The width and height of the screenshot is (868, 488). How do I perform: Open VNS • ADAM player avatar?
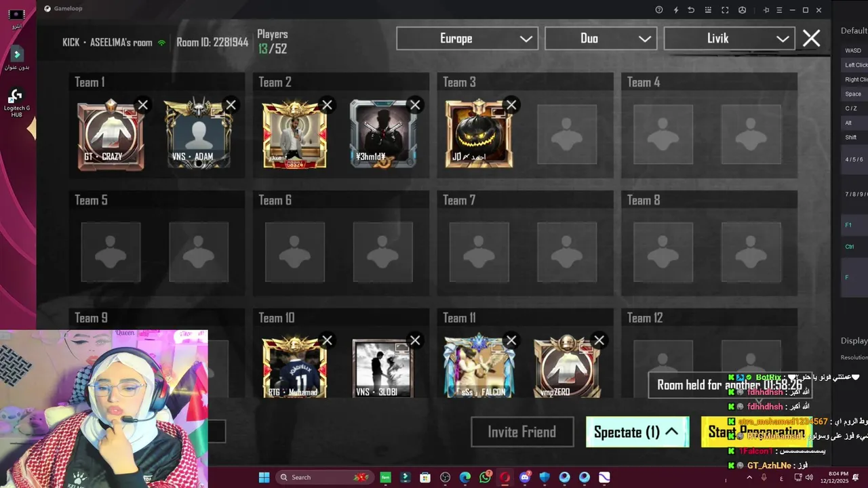click(198, 134)
